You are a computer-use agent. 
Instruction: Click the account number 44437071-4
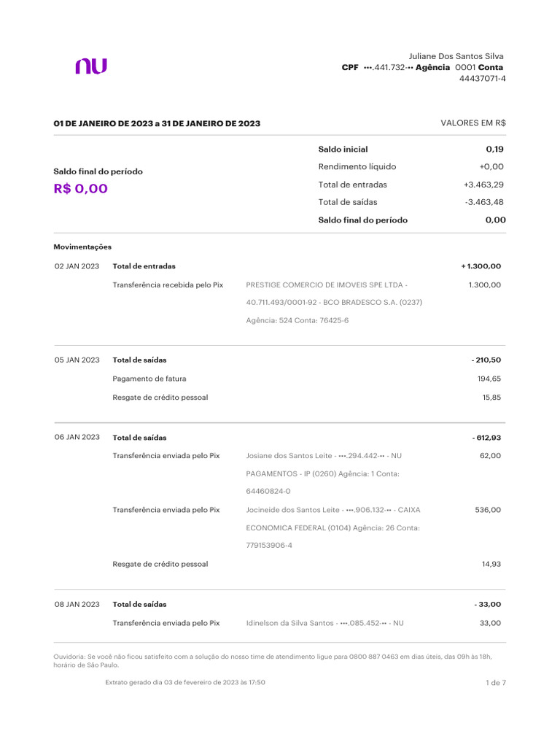pos(482,79)
